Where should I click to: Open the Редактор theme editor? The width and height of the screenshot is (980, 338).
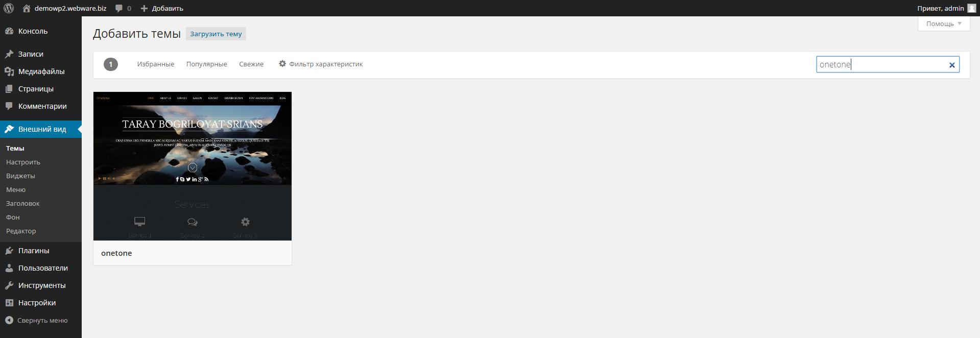(x=21, y=231)
